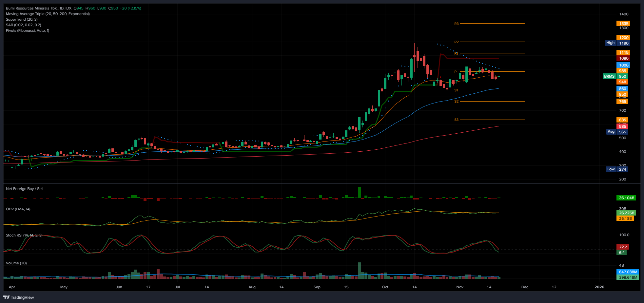This screenshot has width=644, height=303.
Task: Click the Avg 565 price label
Action: (617, 132)
